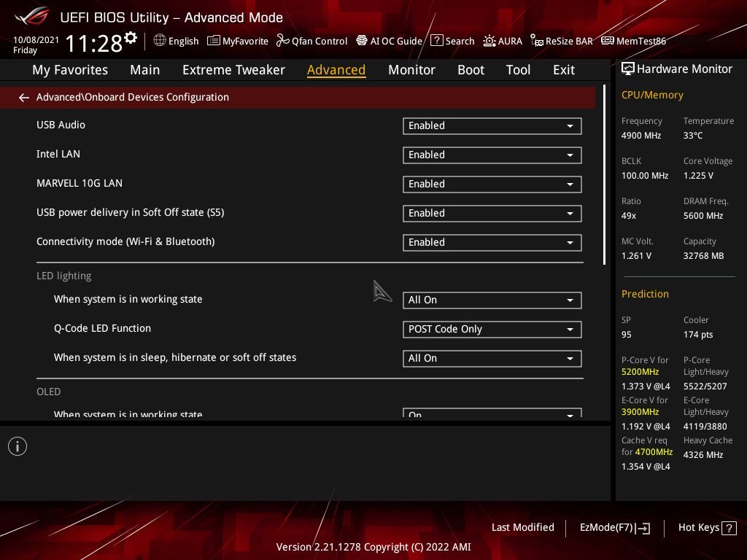The image size is (747, 560).
Task: Click the Hot Keys question-mark icon
Action: [729, 528]
